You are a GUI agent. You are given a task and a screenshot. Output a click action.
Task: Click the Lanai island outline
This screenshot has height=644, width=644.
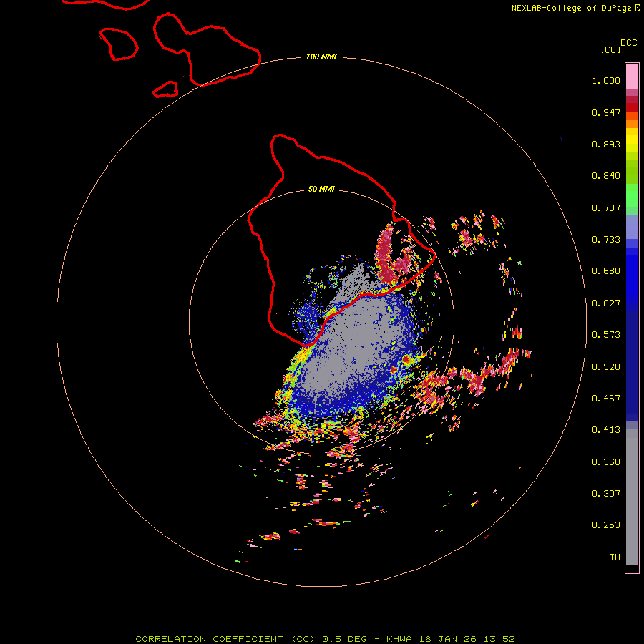tap(118, 44)
